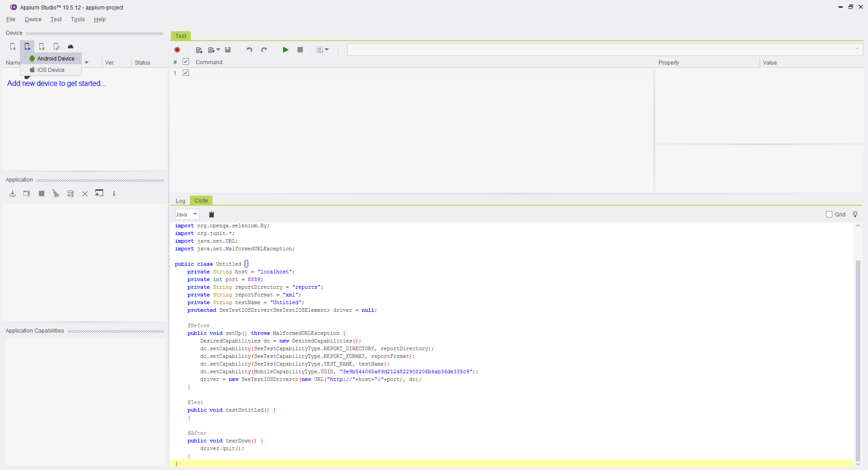Viewport: 868px width, 470px height.
Task: Open the Java language dropdown
Action: click(187, 214)
